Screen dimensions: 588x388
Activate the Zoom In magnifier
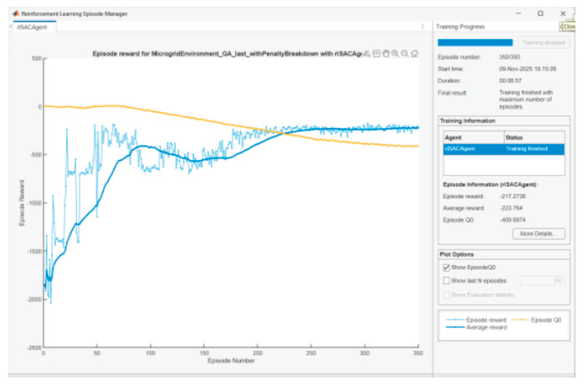395,54
